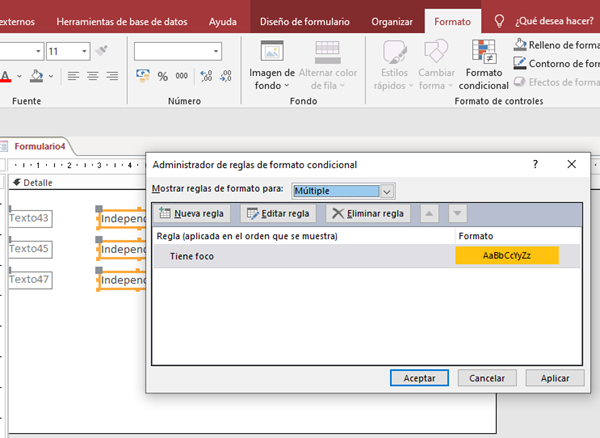Switch to the Organizar ribbon tab

(391, 20)
